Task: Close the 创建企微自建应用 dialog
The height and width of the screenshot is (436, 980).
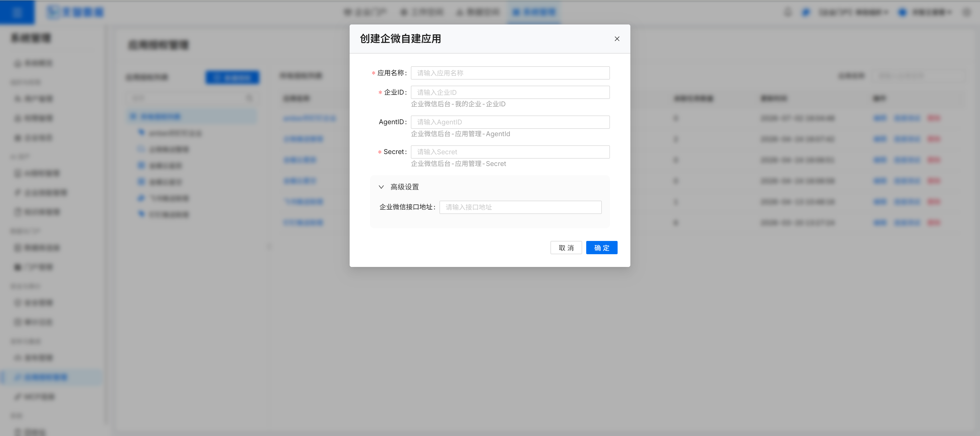Action: pos(617,39)
